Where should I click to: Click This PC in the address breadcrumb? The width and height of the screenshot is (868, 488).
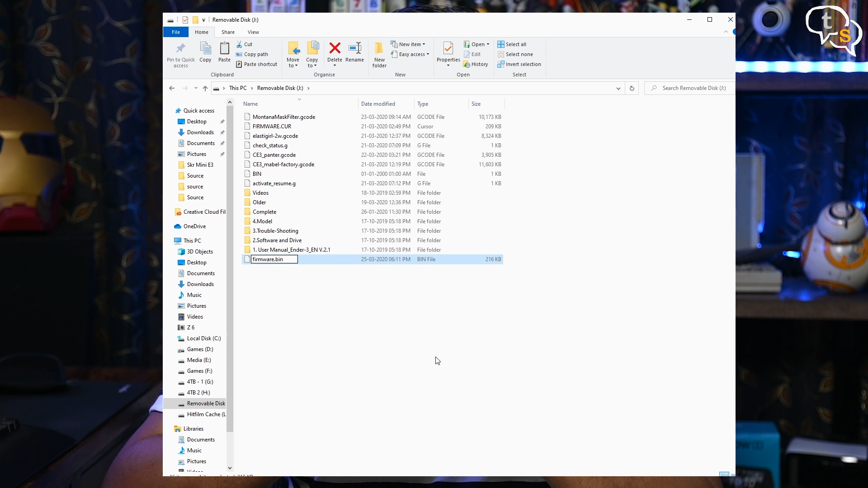(238, 88)
